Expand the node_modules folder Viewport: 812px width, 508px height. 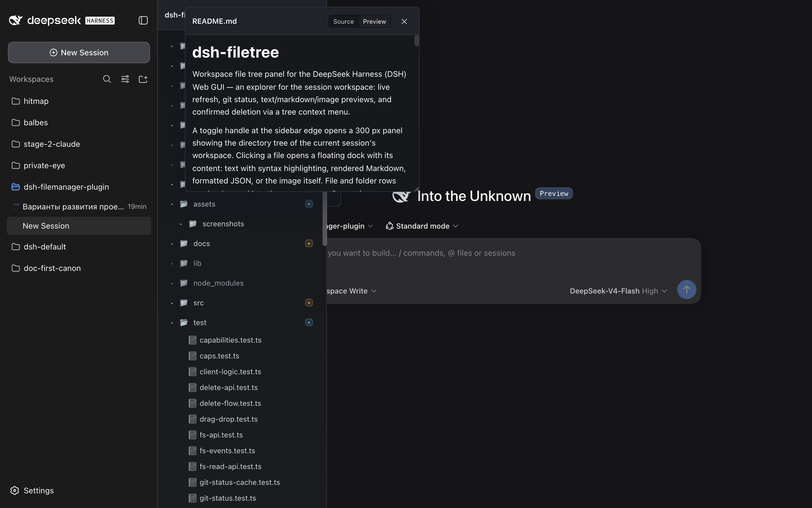coord(172,283)
